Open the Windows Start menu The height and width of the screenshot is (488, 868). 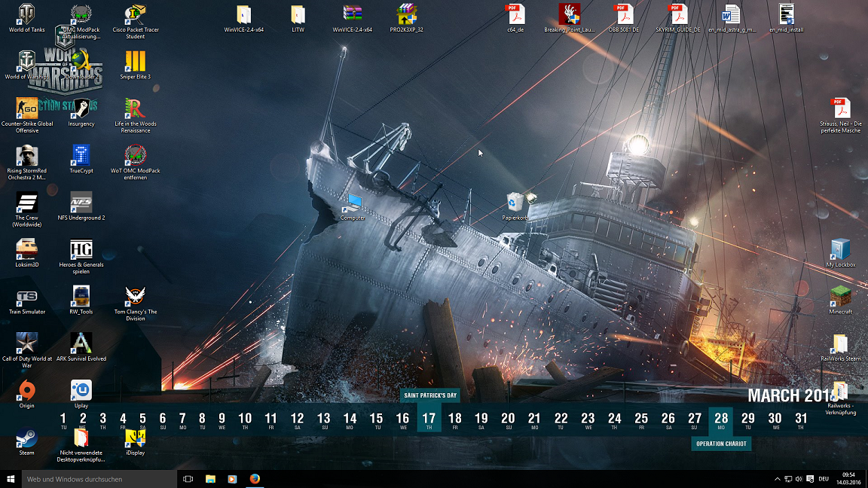point(11,479)
